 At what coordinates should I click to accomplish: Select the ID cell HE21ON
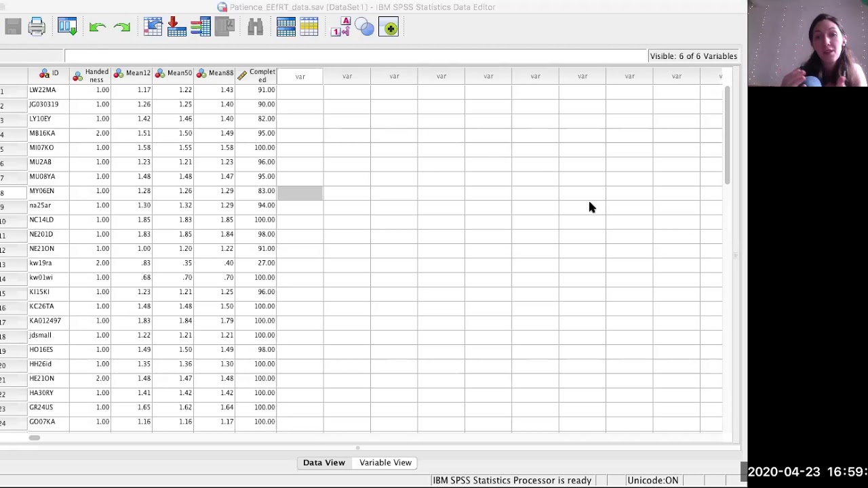click(x=49, y=378)
